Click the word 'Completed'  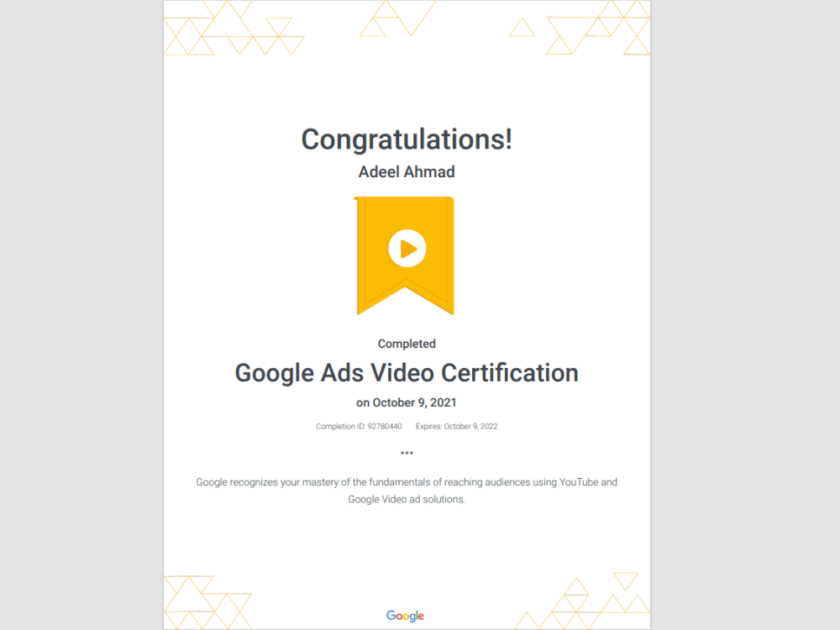point(407,344)
